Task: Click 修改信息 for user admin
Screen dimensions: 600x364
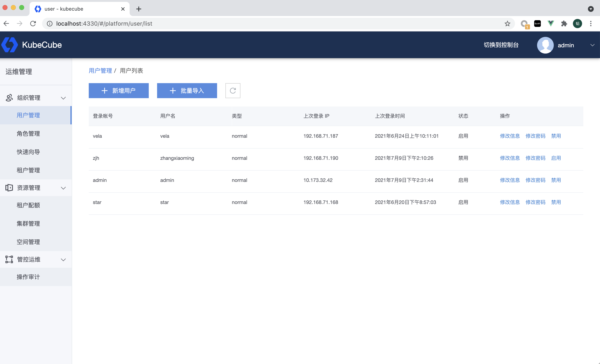Action: [510, 180]
